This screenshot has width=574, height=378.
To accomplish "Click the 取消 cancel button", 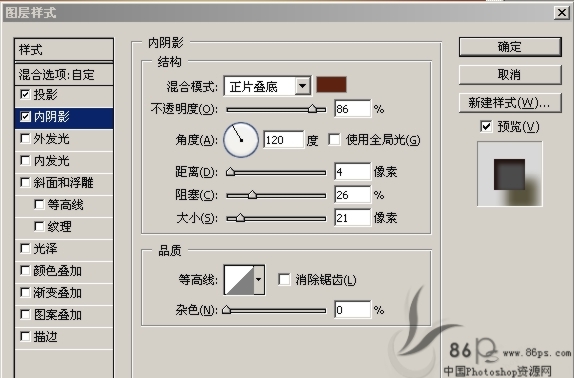I will click(x=510, y=75).
